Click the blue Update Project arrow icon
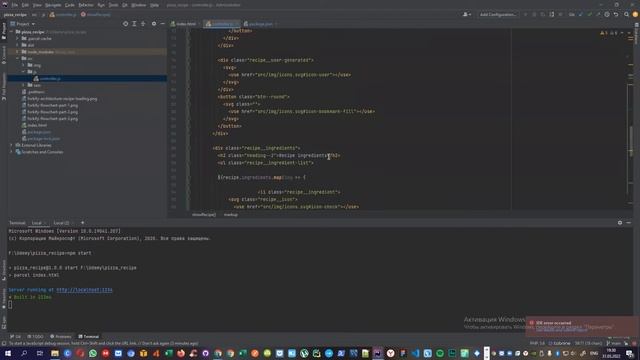The width and height of the screenshot is (640, 360). tap(580, 14)
